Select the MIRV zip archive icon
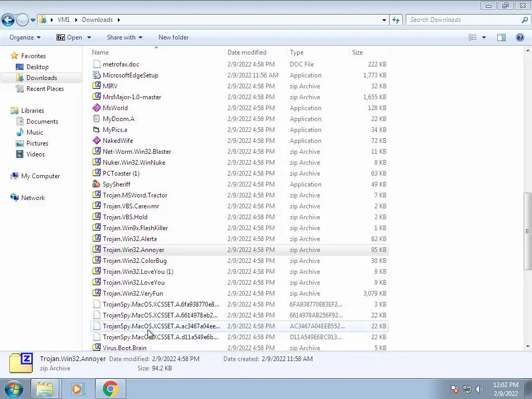The height and width of the screenshot is (399, 532). [x=97, y=86]
